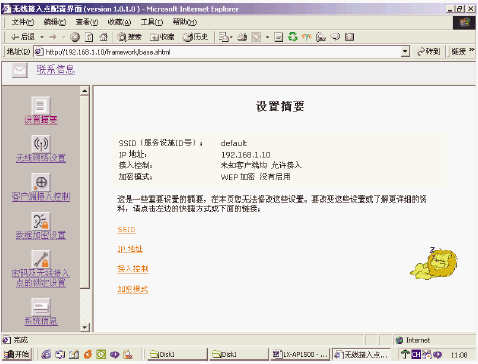Open the 联系信息 contact link
This screenshot has height=364, width=478.
click(56, 70)
